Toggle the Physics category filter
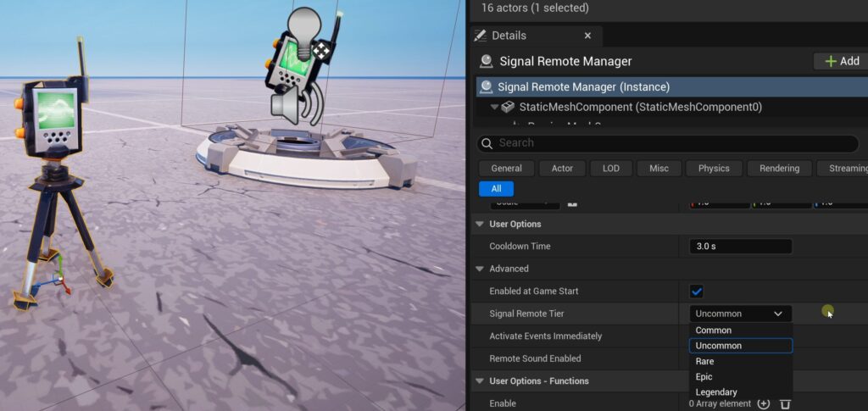Viewport: 868px width, 411px height. 713,169
